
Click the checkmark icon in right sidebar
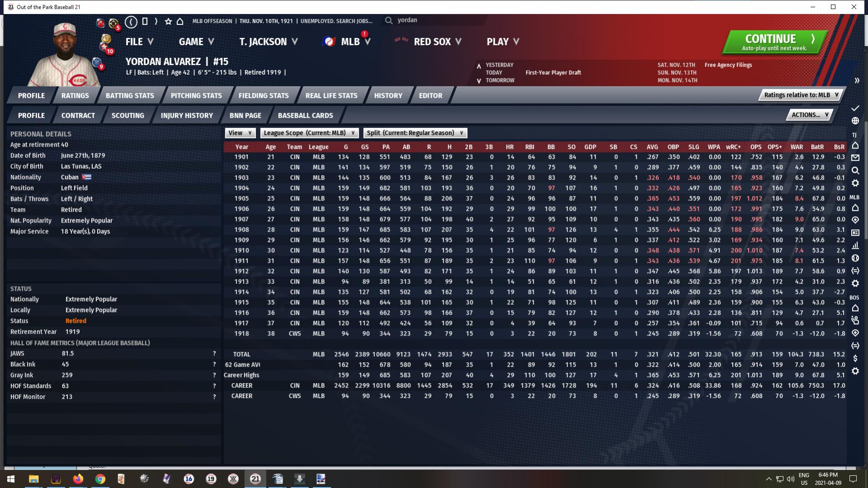pos(855,108)
